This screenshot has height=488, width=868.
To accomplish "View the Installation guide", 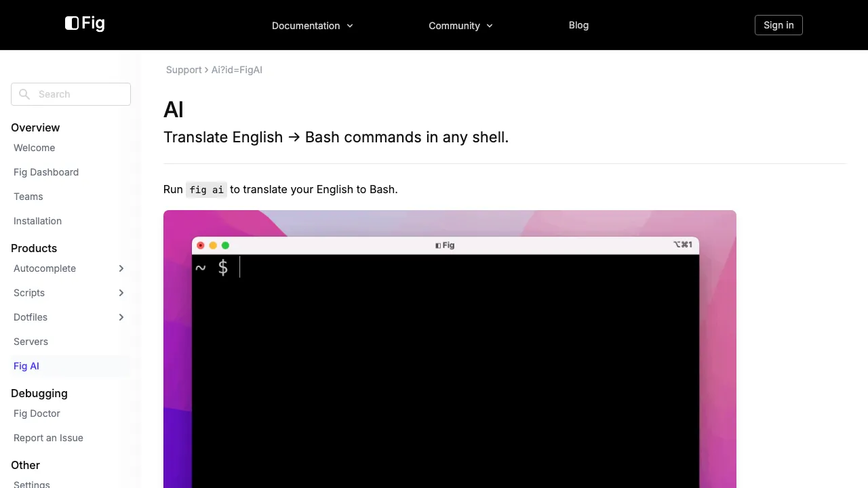I will [37, 221].
